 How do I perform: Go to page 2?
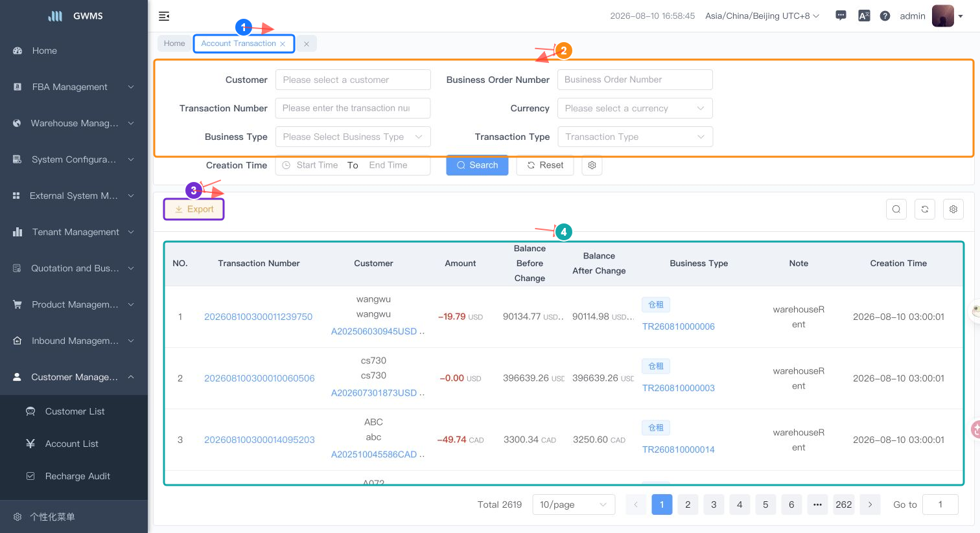688,505
